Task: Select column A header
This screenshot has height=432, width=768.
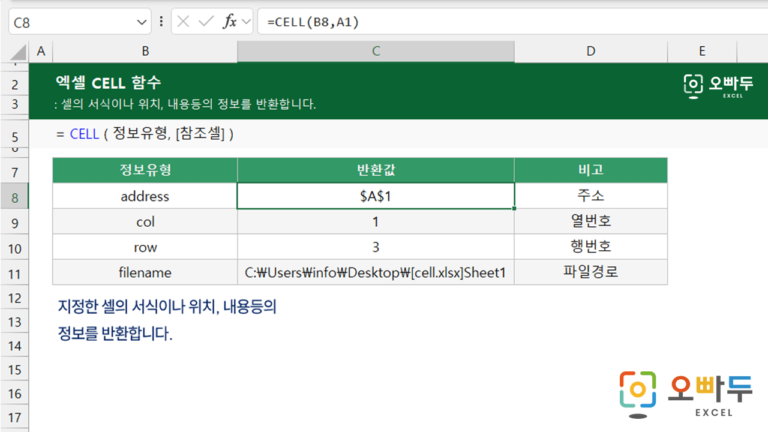Action: click(x=41, y=51)
